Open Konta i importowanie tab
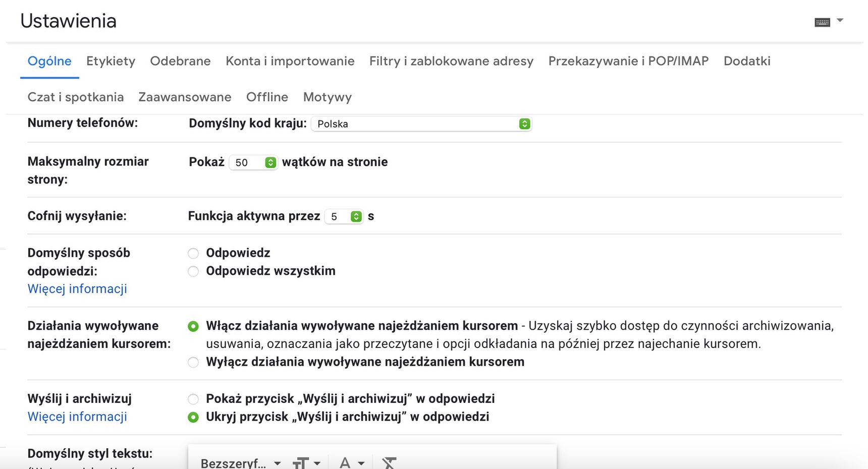Image resolution: width=868 pixels, height=469 pixels. pos(290,61)
